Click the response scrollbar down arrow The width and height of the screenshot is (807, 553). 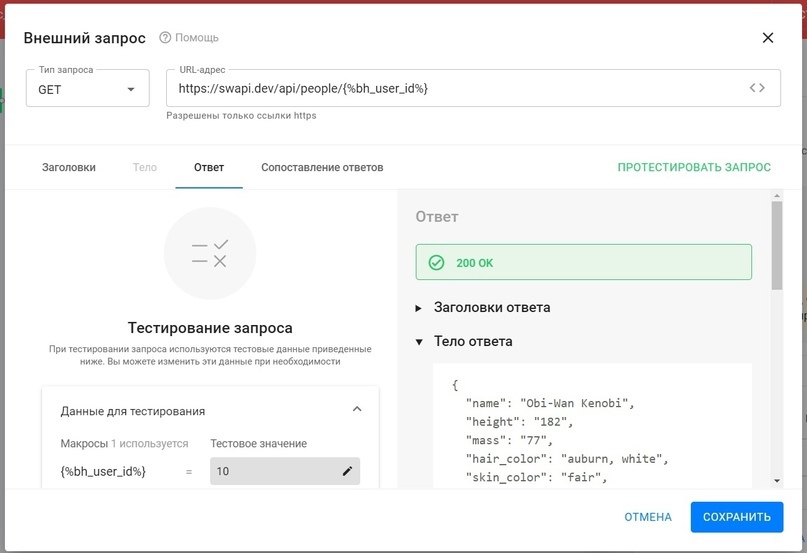[777, 481]
